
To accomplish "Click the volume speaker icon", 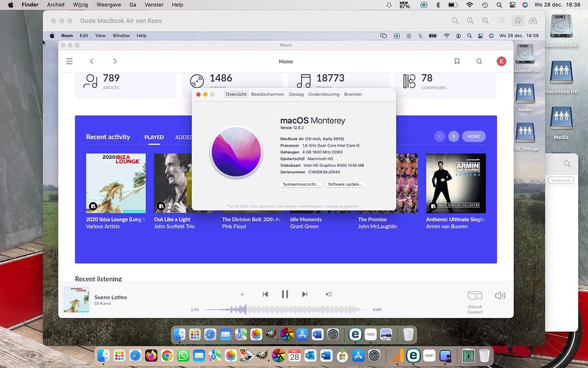I will click(x=500, y=295).
